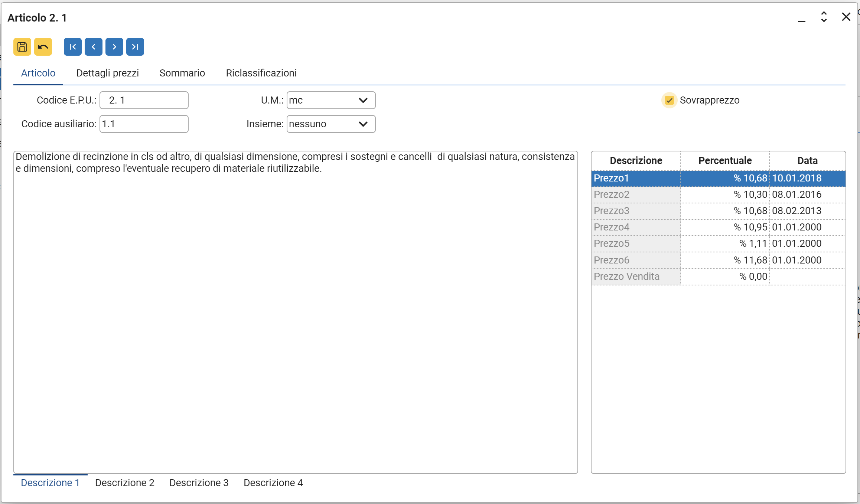Click the yellow undo arrow icon
The width and height of the screenshot is (860, 504).
click(43, 47)
